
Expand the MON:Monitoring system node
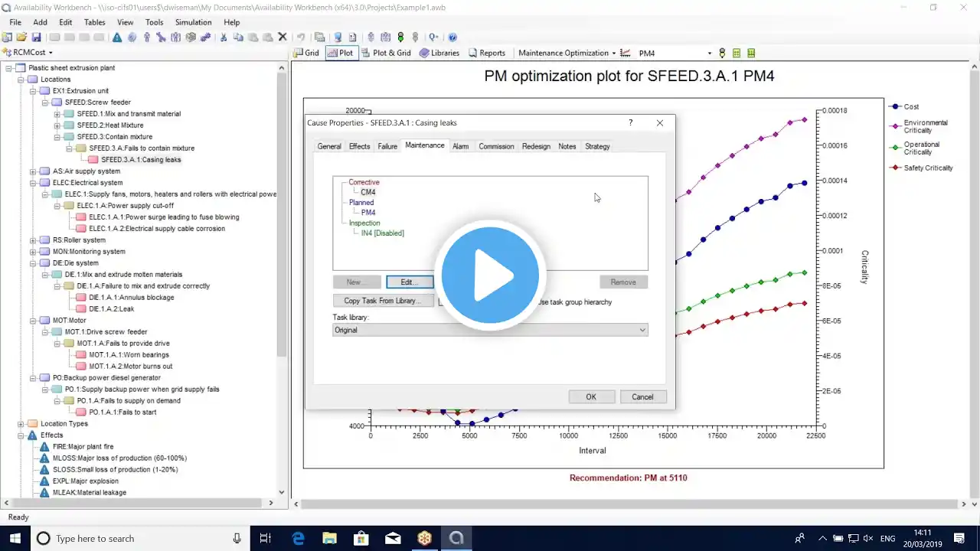pos(33,252)
